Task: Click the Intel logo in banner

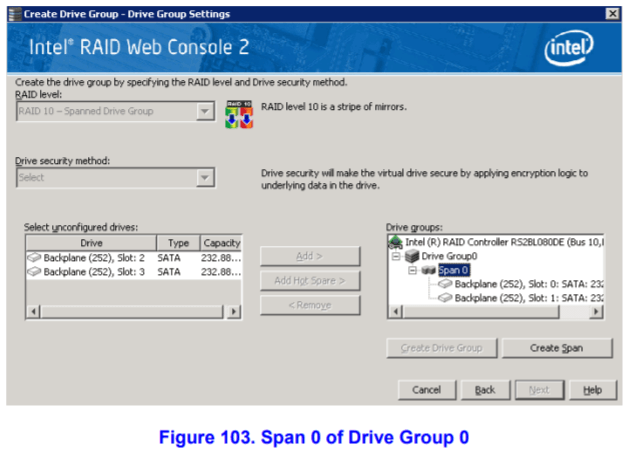Action: point(569,48)
